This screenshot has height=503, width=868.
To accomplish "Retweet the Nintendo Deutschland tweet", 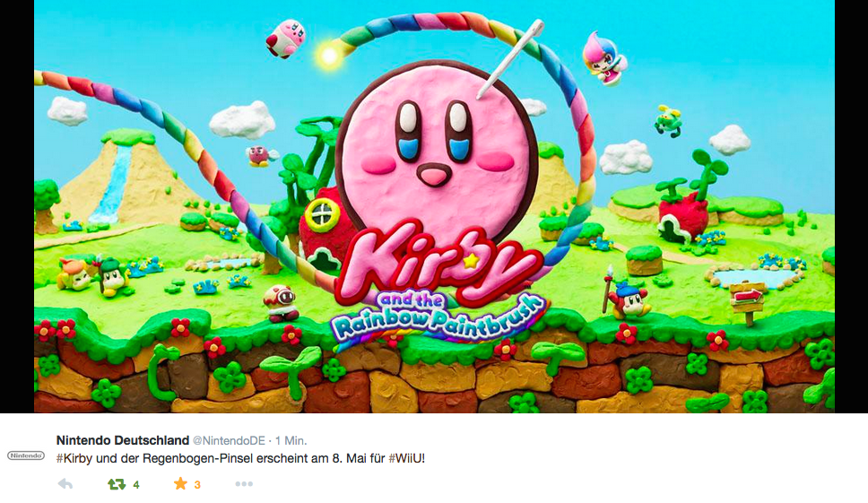I will coord(117,484).
